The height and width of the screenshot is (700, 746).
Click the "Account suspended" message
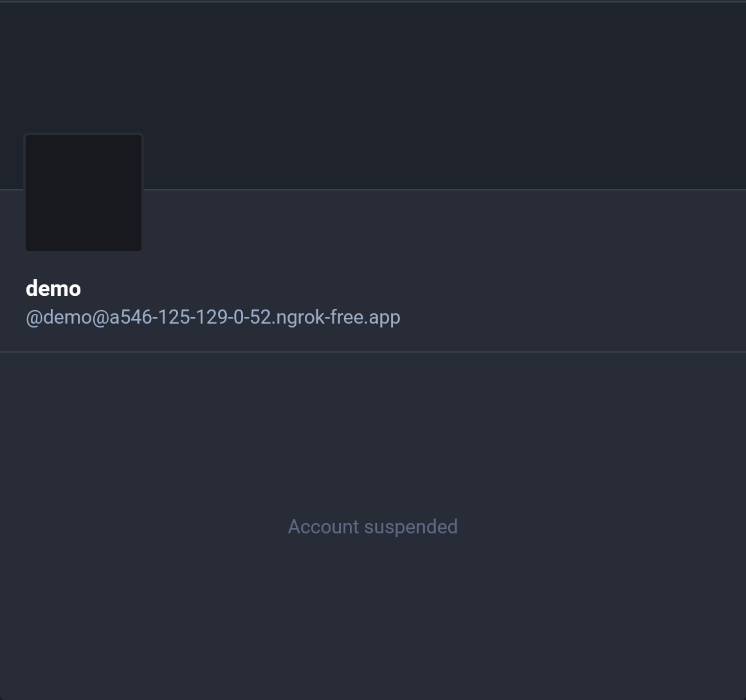click(x=373, y=527)
